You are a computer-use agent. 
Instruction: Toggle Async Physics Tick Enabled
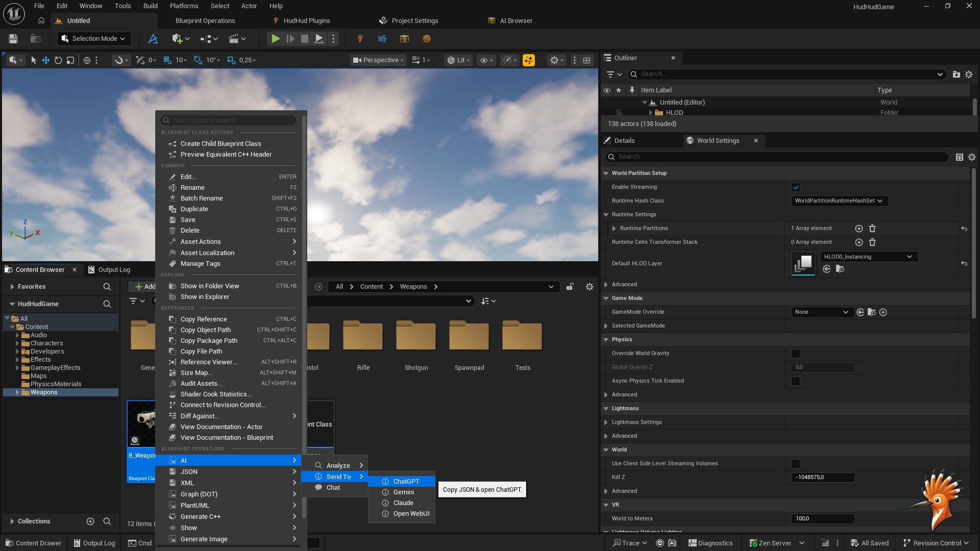(x=795, y=381)
